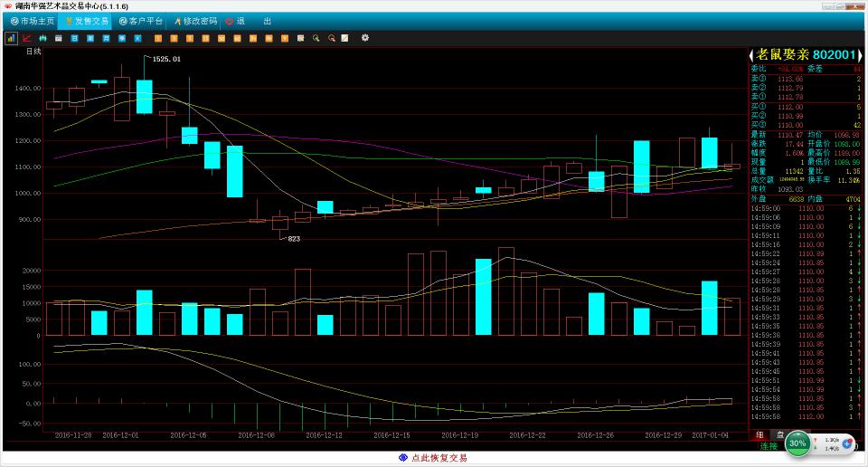Click the green 连接 connection status
The height and width of the screenshot is (467, 868).
769,446
